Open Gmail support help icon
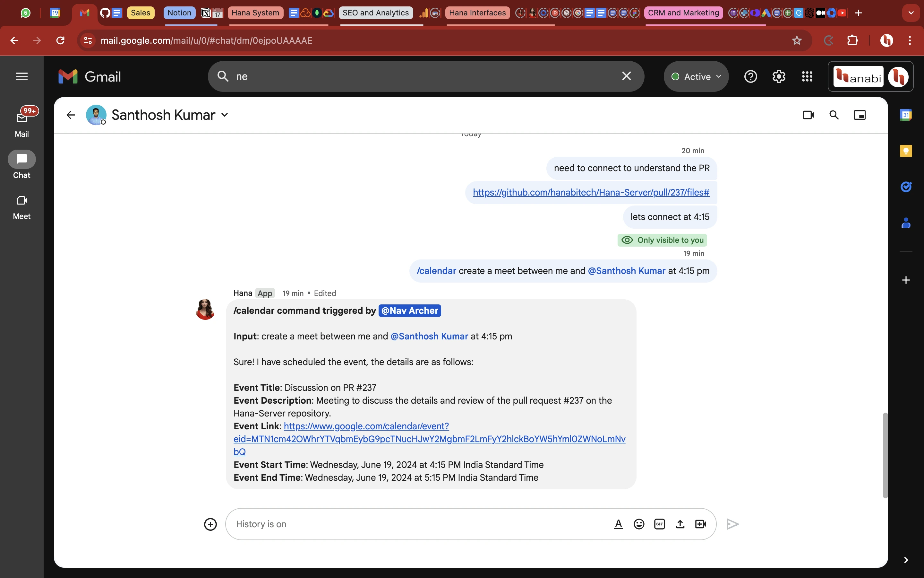 [x=750, y=76]
